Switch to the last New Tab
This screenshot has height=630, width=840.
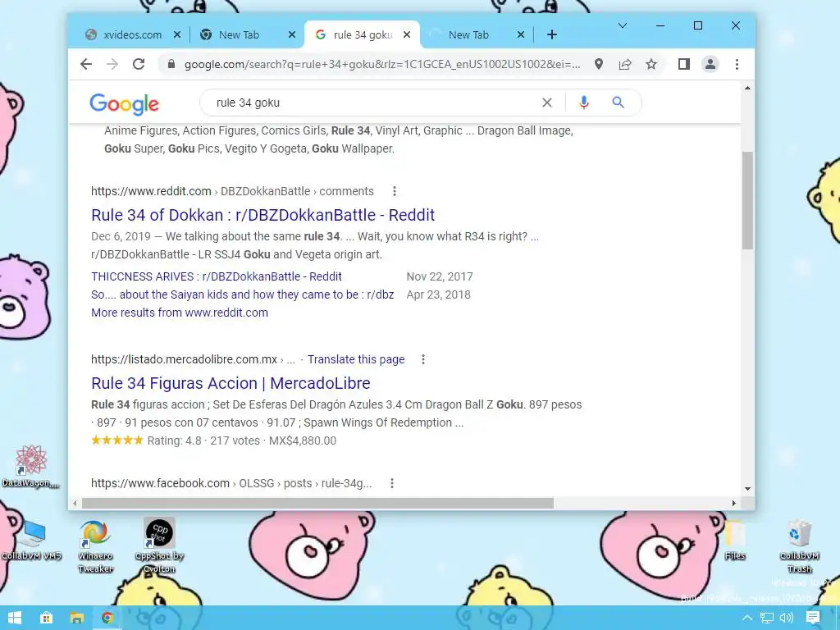coord(469,34)
